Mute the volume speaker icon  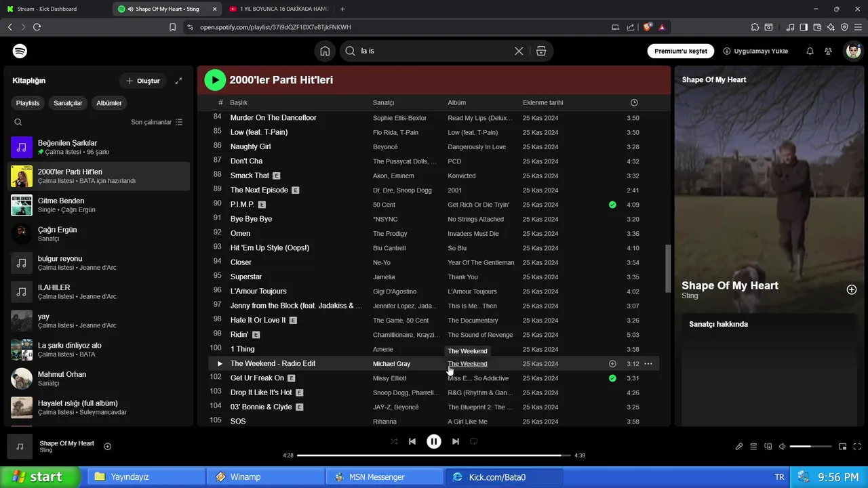click(782, 447)
